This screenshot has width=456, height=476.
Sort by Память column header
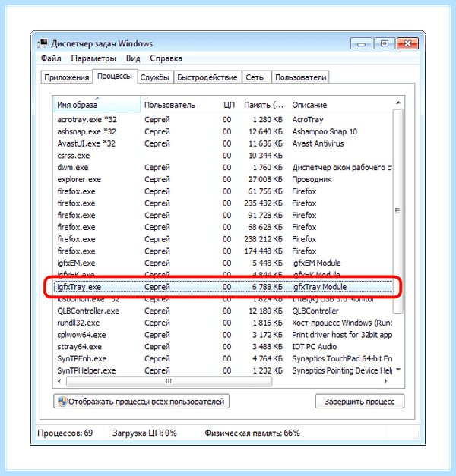coord(263,105)
